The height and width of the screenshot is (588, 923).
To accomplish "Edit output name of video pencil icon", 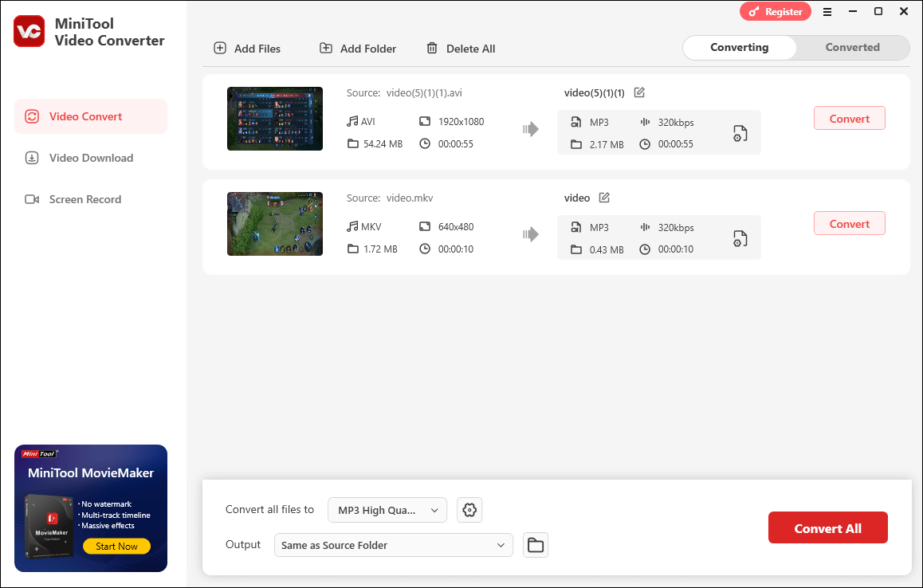I will tap(604, 198).
